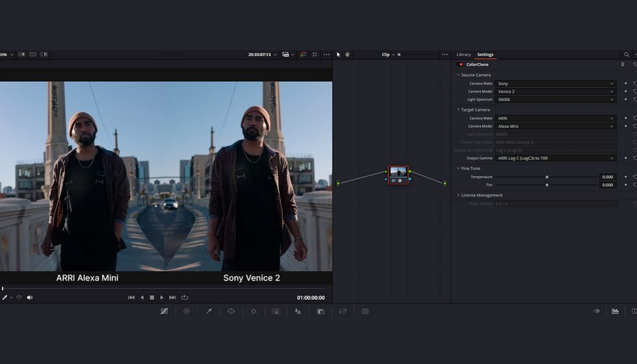The height and width of the screenshot is (364, 637).
Task: Toggle the ColorClone effect enable switch
Action: (x=461, y=64)
